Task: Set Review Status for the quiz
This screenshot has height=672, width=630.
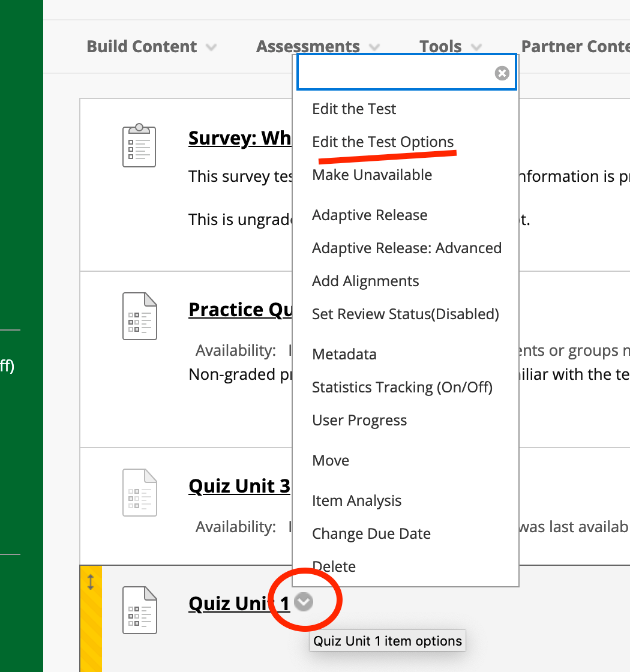Action: point(405,314)
